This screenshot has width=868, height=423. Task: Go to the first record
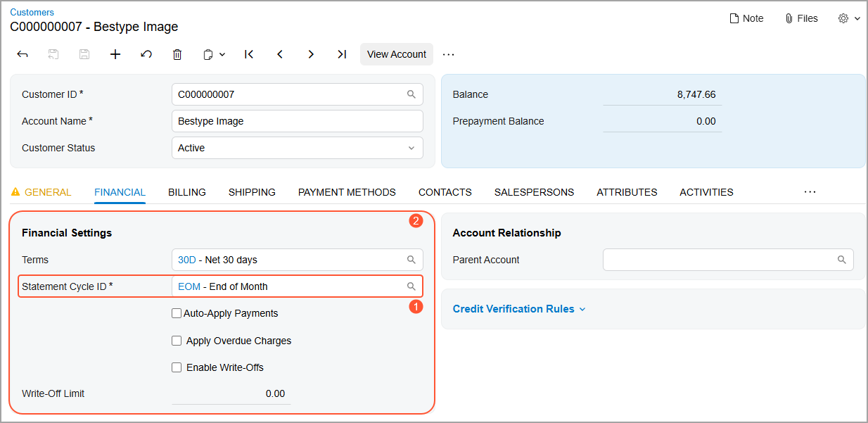coord(249,54)
